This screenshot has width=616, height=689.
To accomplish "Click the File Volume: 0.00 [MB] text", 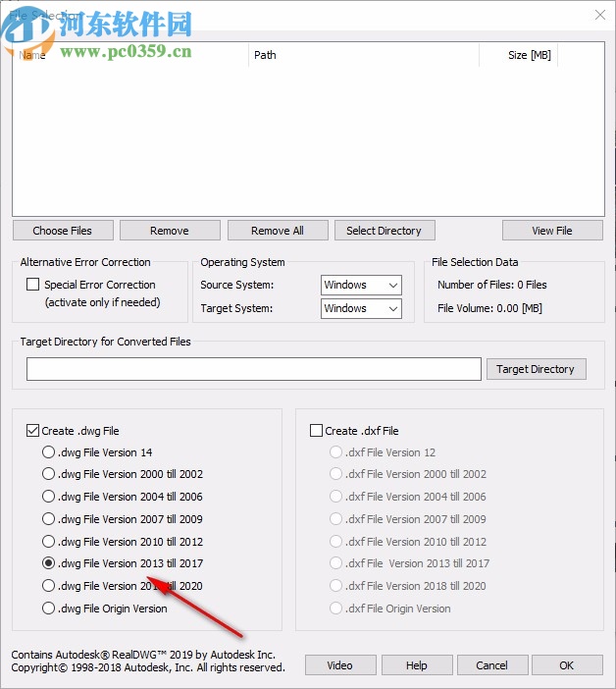I will pos(490,308).
